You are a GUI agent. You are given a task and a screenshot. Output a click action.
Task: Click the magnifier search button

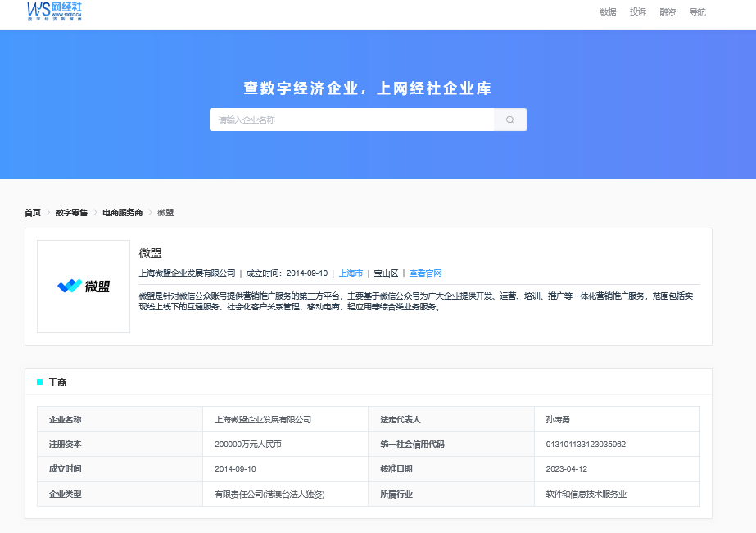(x=510, y=120)
